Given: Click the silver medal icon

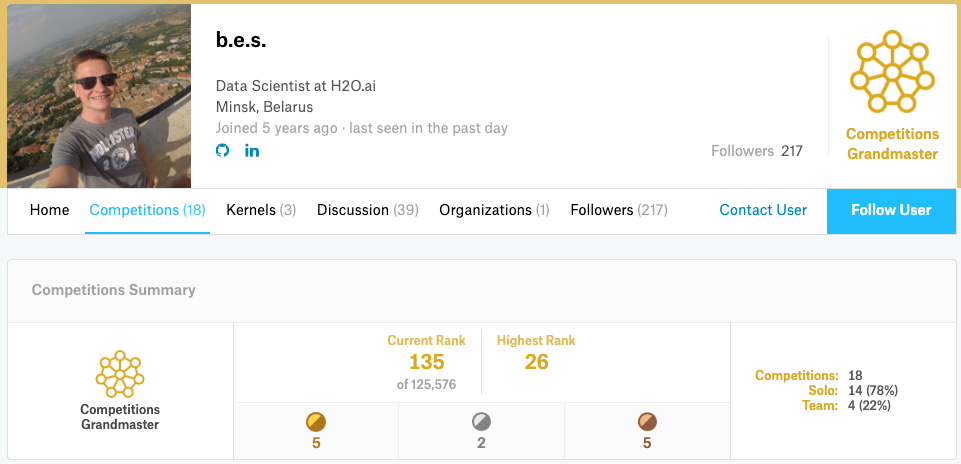Looking at the screenshot, I should [481, 422].
